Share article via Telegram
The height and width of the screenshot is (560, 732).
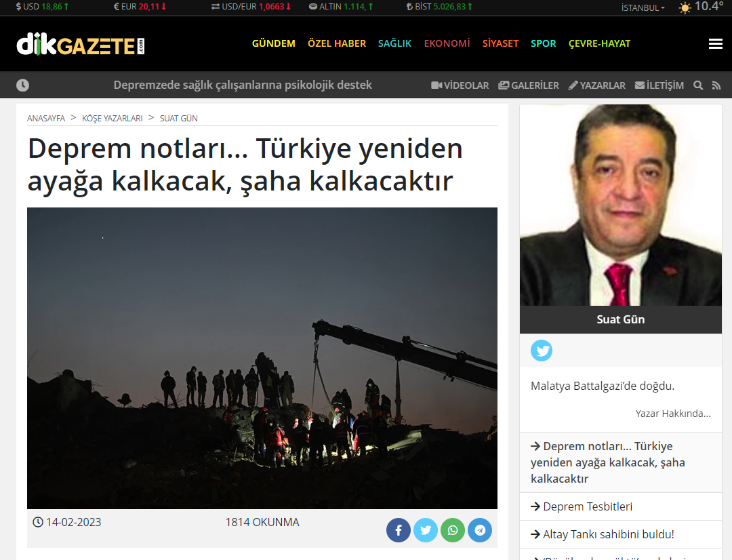click(x=480, y=530)
